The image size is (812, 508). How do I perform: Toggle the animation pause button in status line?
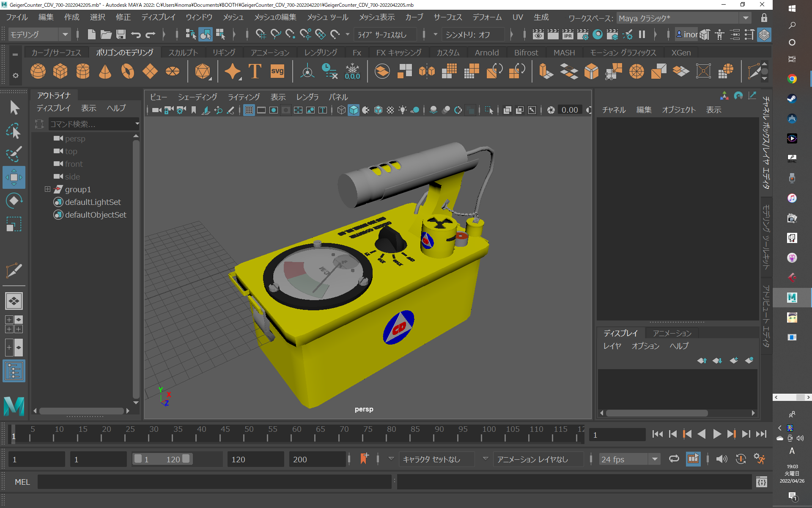tap(642, 34)
